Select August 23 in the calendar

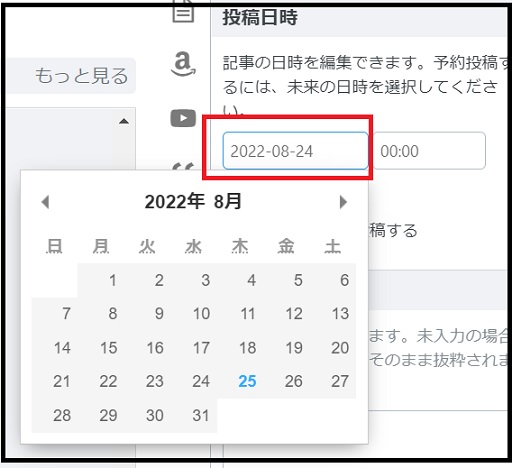pos(147,382)
